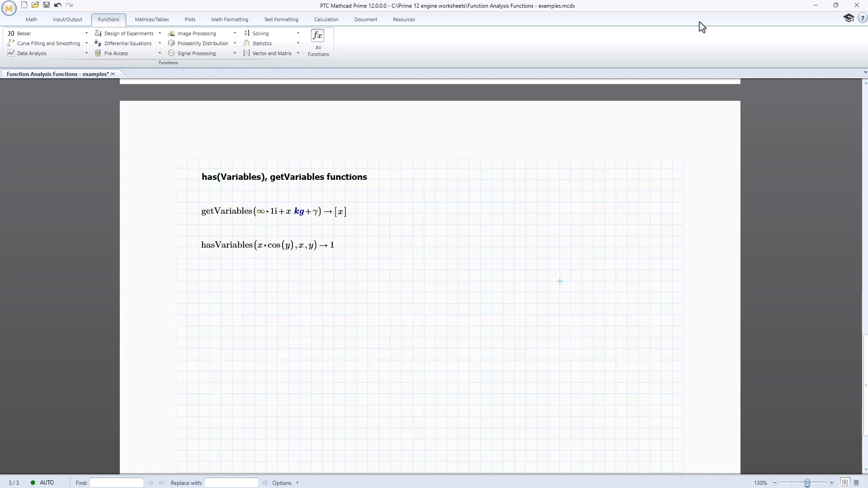The width and height of the screenshot is (868, 488).
Task: Find next match arrow
Action: point(161,483)
